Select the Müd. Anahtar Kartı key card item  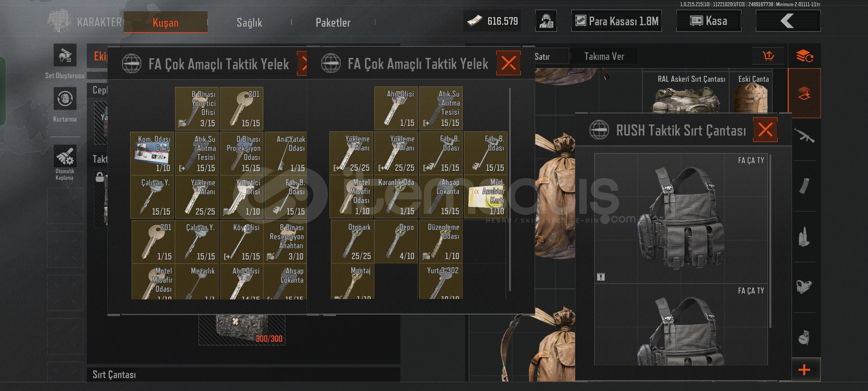pos(486,197)
